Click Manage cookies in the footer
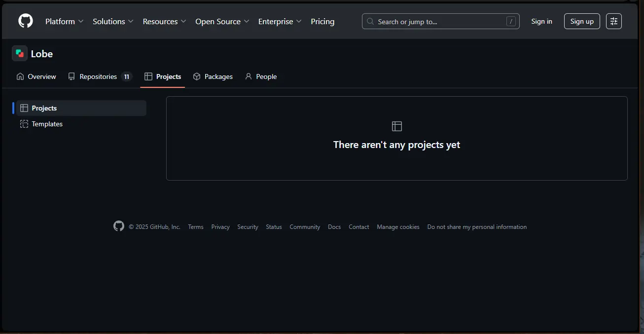The width and height of the screenshot is (644, 334). coord(398,227)
